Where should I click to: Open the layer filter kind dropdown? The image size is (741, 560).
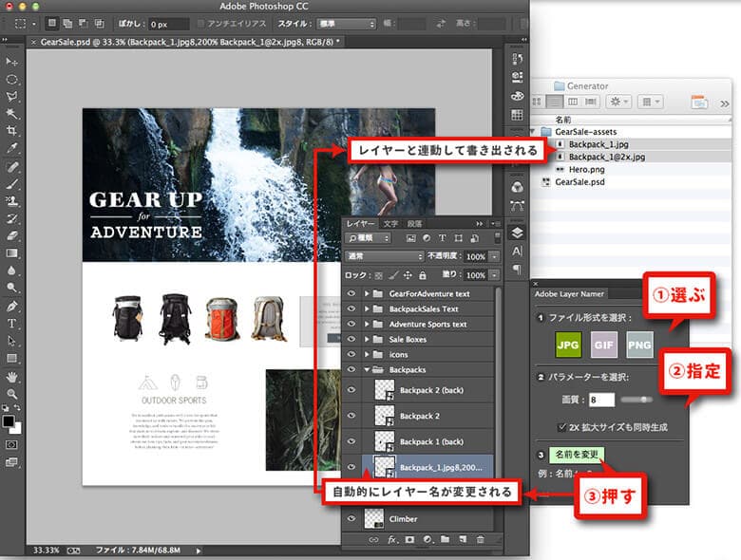coord(369,238)
